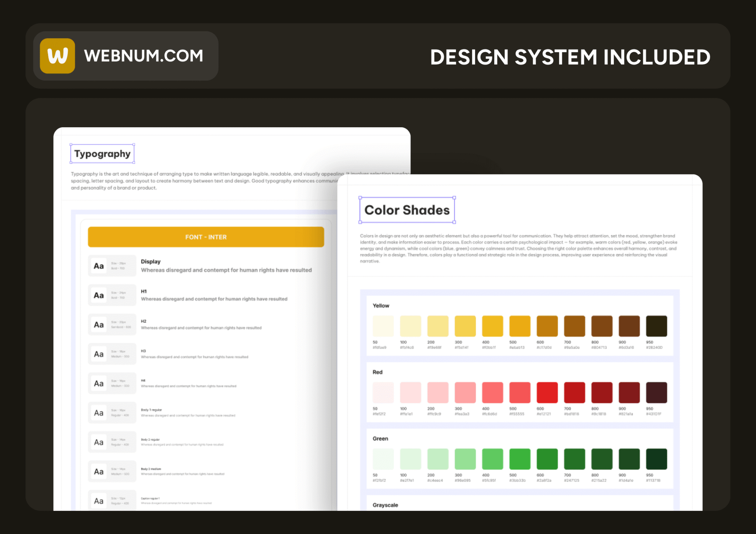Click the Body 1 regular Aa icon

click(x=99, y=413)
